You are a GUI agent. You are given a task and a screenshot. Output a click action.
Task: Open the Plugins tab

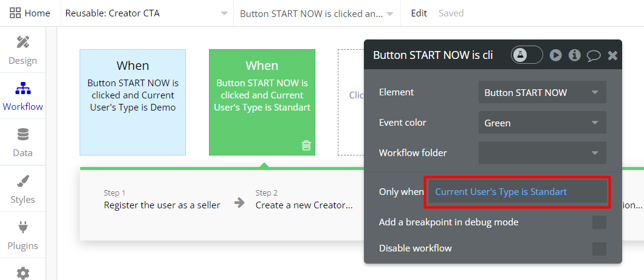22,236
